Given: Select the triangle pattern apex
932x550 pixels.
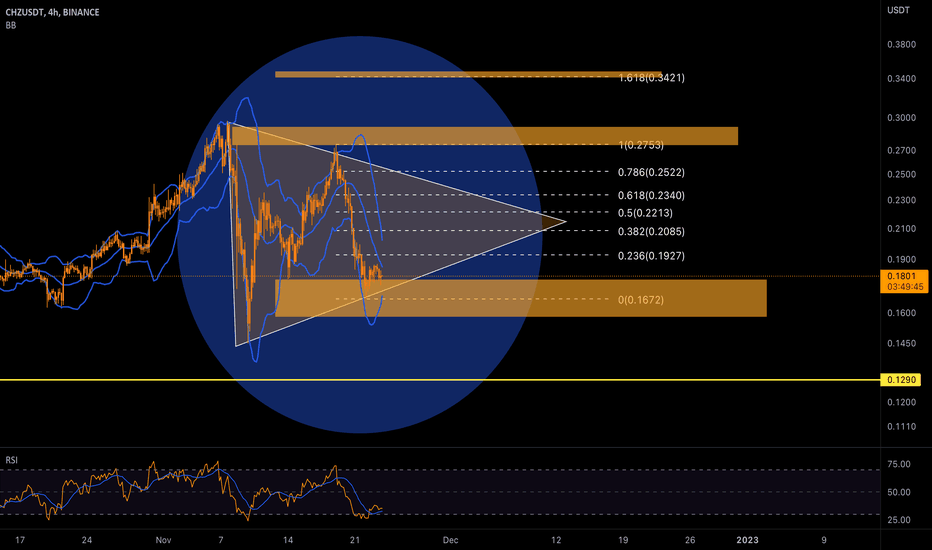Looking at the screenshot, I should (565, 222).
